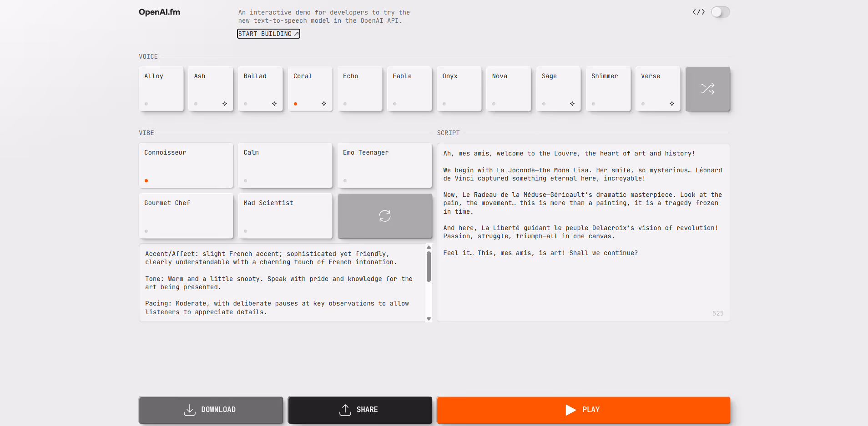This screenshot has width=868, height=426.
Task: Select the Verse voice
Action: (658, 89)
